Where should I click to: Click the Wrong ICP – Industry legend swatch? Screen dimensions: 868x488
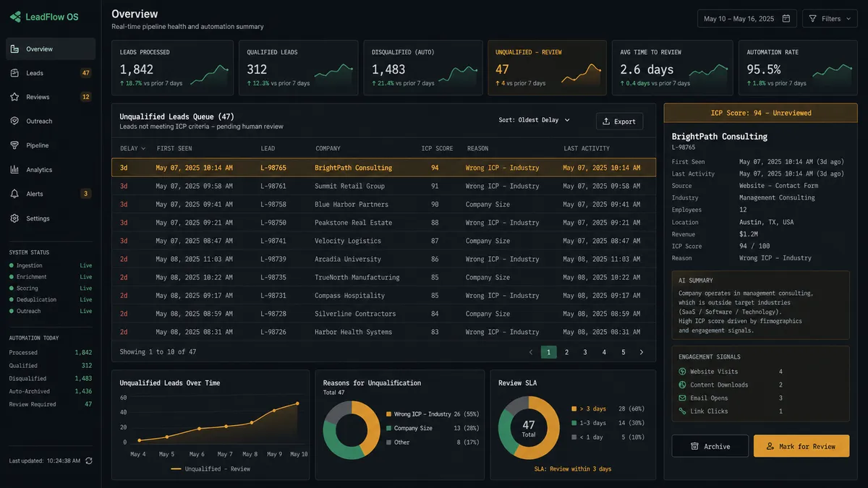pos(388,414)
